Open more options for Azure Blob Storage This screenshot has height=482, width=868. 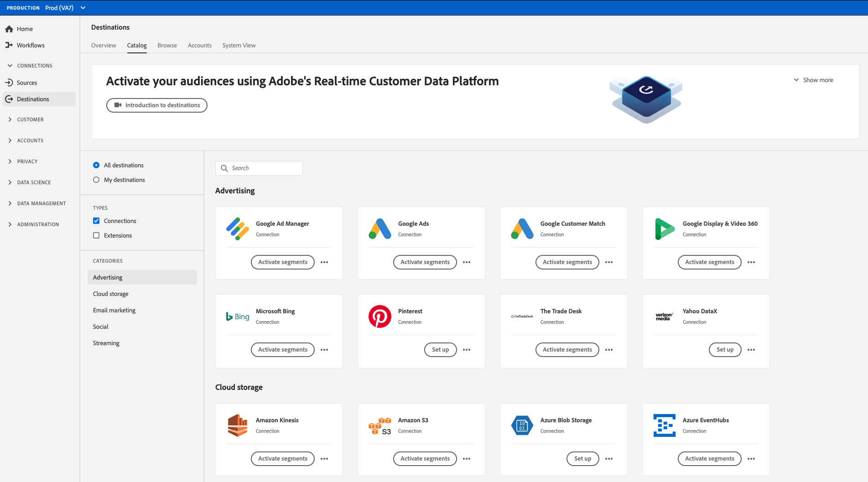(609, 459)
